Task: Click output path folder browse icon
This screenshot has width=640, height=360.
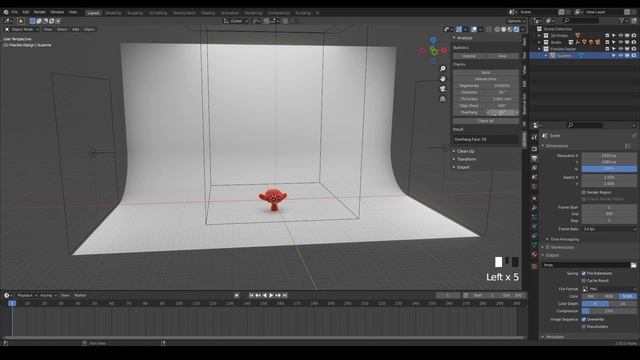Action: point(633,265)
